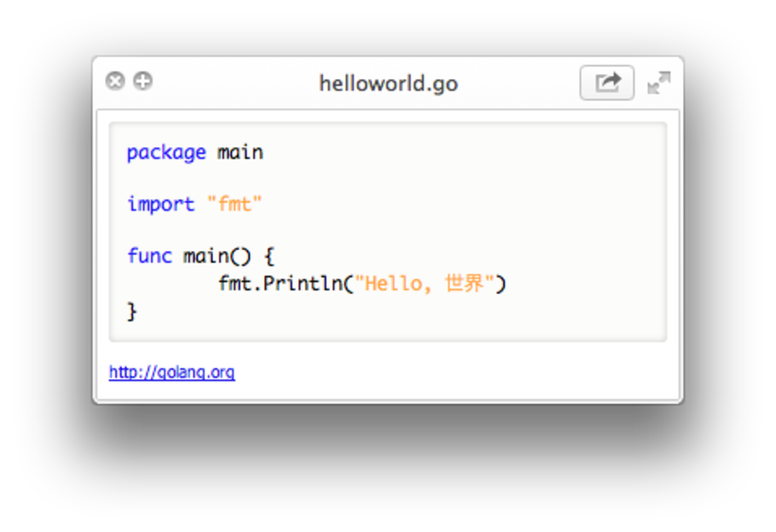This screenshot has width=776, height=532.
Task: Click the closing curly brace line
Action: (x=132, y=311)
